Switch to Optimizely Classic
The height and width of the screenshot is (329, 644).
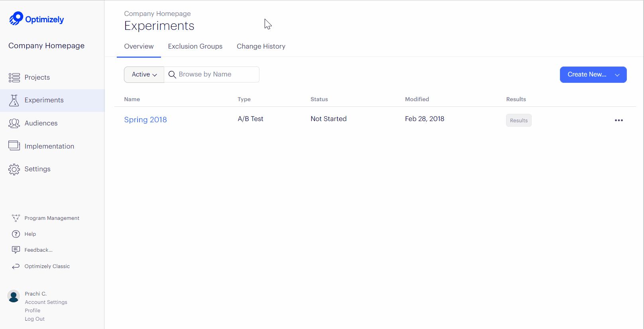tap(47, 266)
